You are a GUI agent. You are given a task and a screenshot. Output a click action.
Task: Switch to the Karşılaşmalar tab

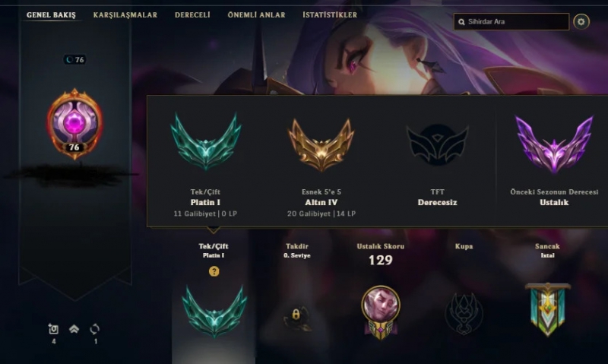pyautogui.click(x=125, y=15)
